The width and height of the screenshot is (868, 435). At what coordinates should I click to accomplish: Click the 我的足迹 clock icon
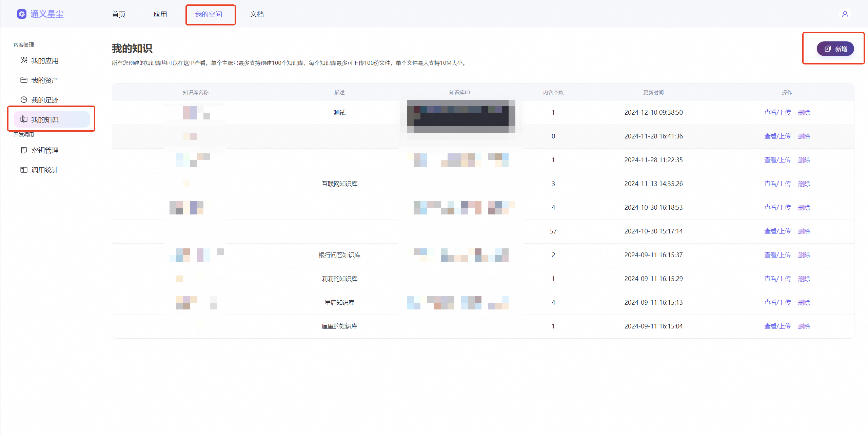pyautogui.click(x=24, y=100)
